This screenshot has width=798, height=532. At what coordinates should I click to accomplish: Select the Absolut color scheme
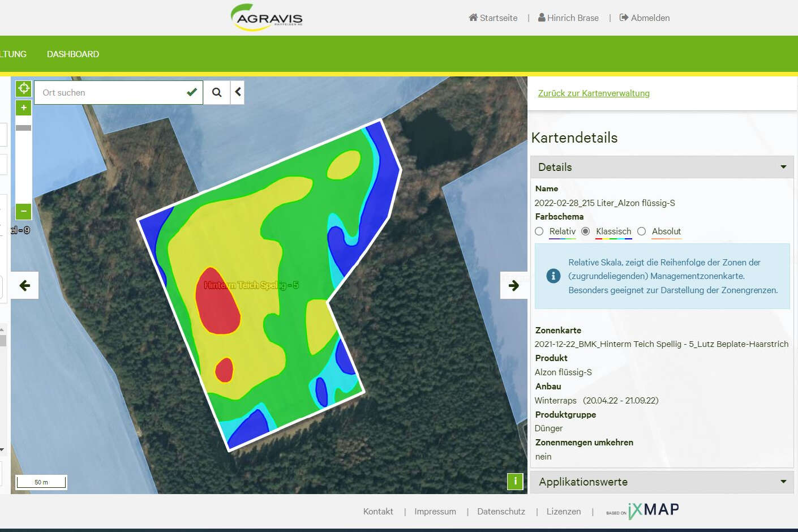click(642, 231)
